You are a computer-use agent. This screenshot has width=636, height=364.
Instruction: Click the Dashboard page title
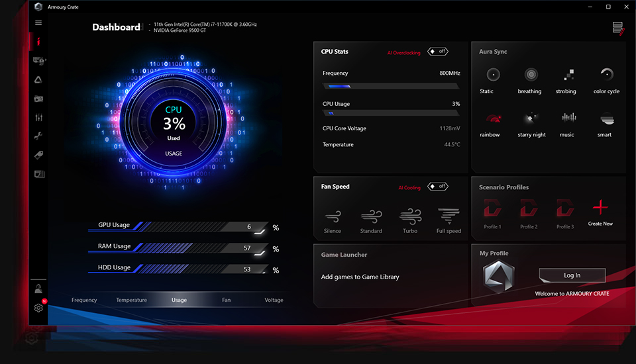[x=116, y=27]
